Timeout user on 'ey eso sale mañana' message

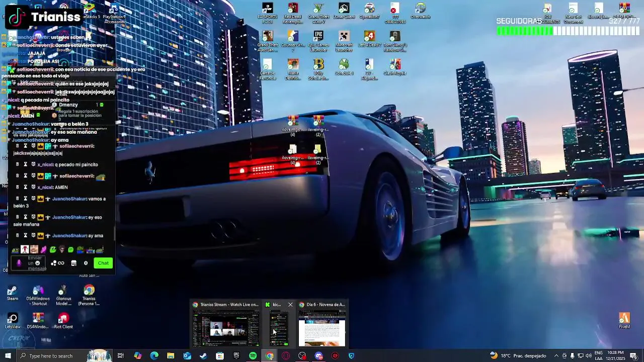26,217
